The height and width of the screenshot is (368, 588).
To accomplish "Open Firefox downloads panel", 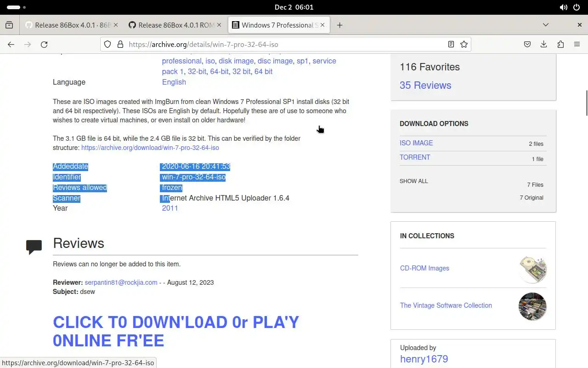I will click(x=544, y=44).
